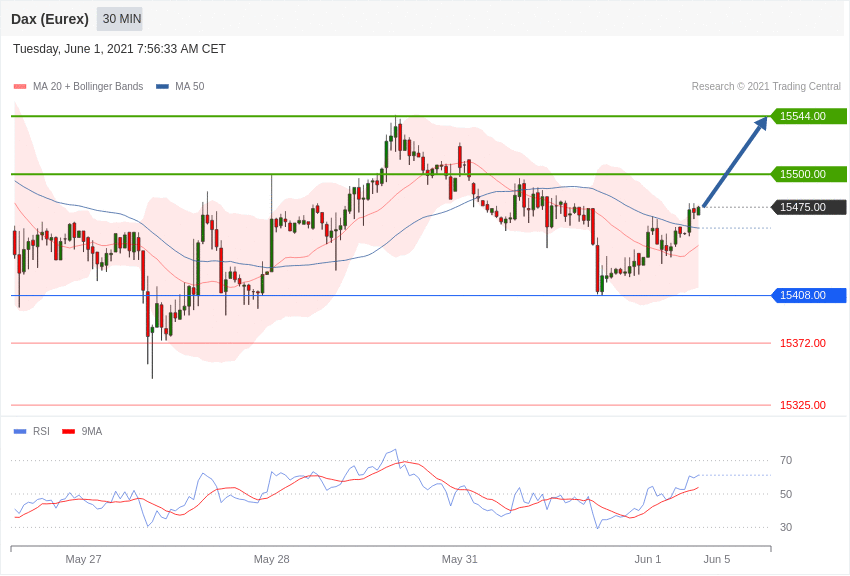This screenshot has height=576, width=850.
Task: Click the 15325.00 support price label
Action: pos(803,405)
